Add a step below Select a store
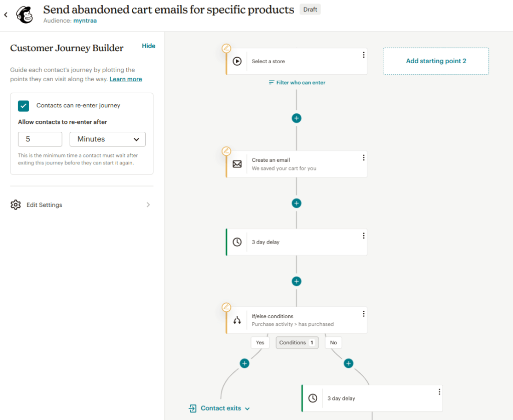Viewport: 513px width, 420px height. coord(297,118)
